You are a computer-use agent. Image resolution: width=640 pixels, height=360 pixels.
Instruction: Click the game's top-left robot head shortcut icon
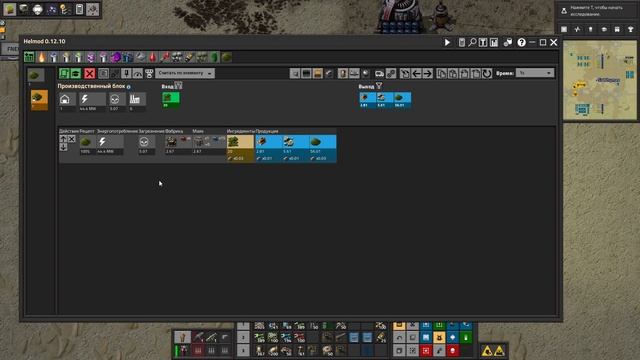(38, 9)
